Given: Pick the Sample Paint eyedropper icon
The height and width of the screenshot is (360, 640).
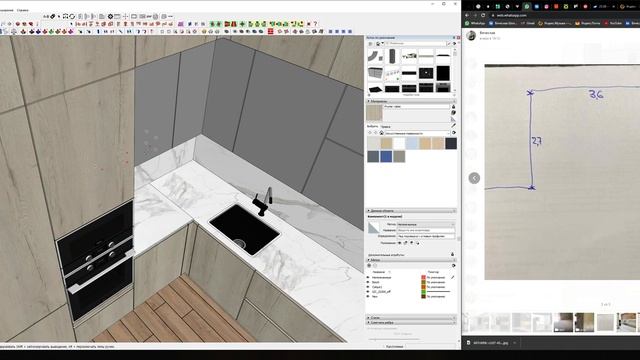Looking at the screenshot, I should click(x=453, y=126).
